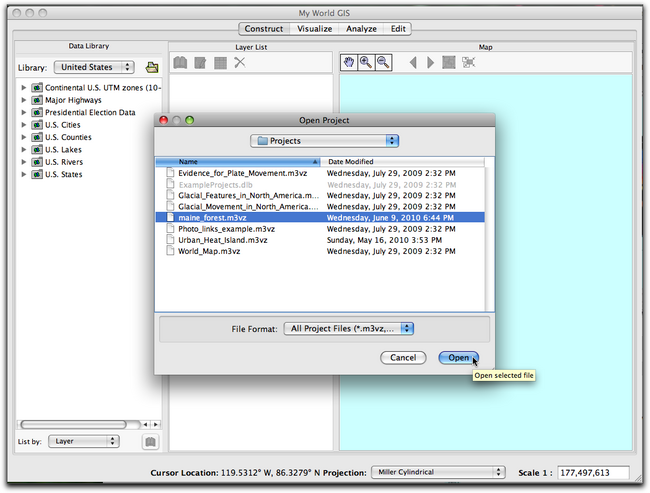This screenshot has height=493, width=650.
Task: Open the List by Layer dropdown
Action: coord(83,440)
